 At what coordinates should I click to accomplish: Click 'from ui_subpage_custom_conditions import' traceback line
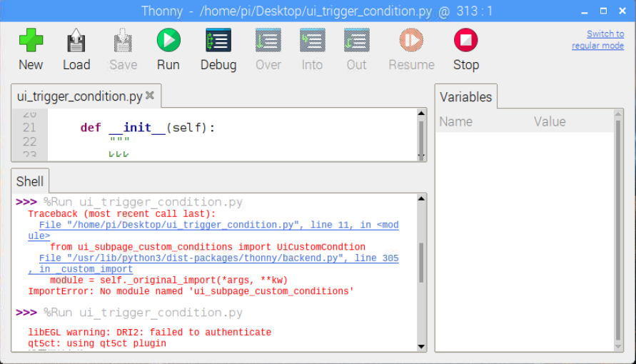[207, 247]
